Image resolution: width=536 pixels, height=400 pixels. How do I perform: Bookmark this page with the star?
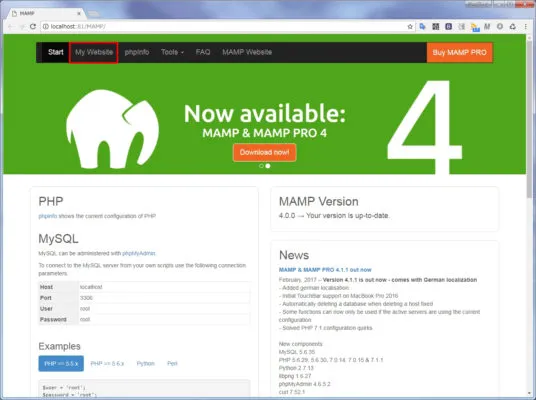click(x=410, y=27)
